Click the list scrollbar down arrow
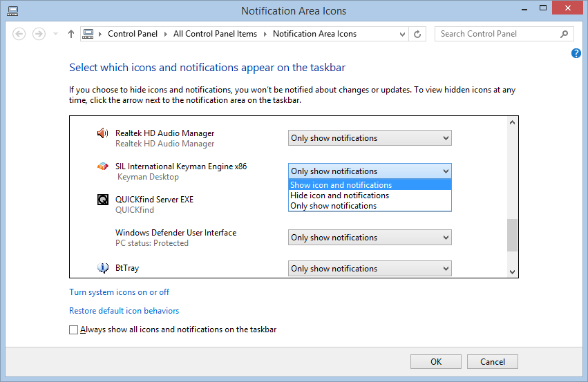This screenshot has width=588, height=382. [512, 271]
